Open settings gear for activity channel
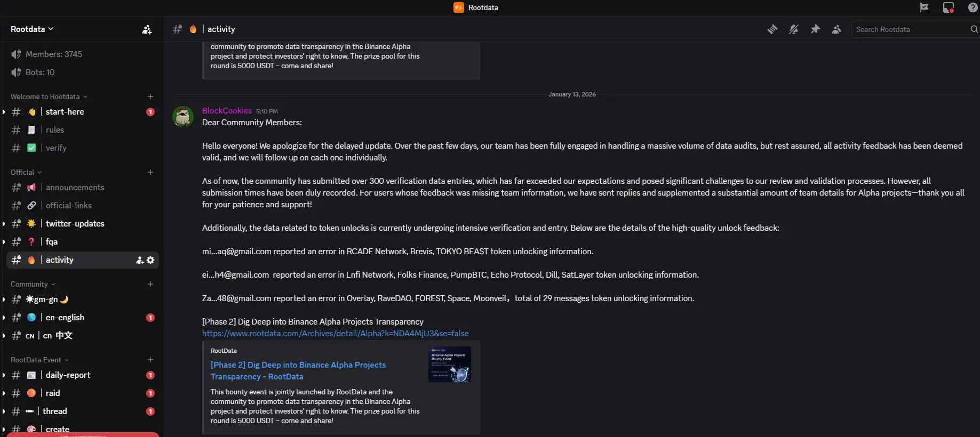The width and height of the screenshot is (980, 437). click(x=150, y=260)
